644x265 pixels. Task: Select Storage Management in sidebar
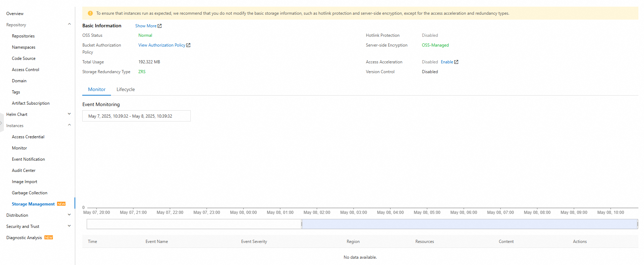(x=33, y=204)
